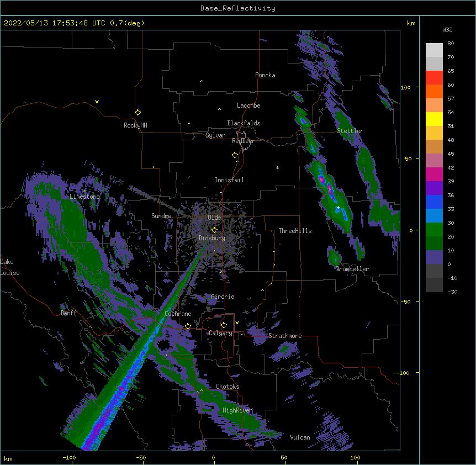Click the Sylvan label

tap(215, 135)
